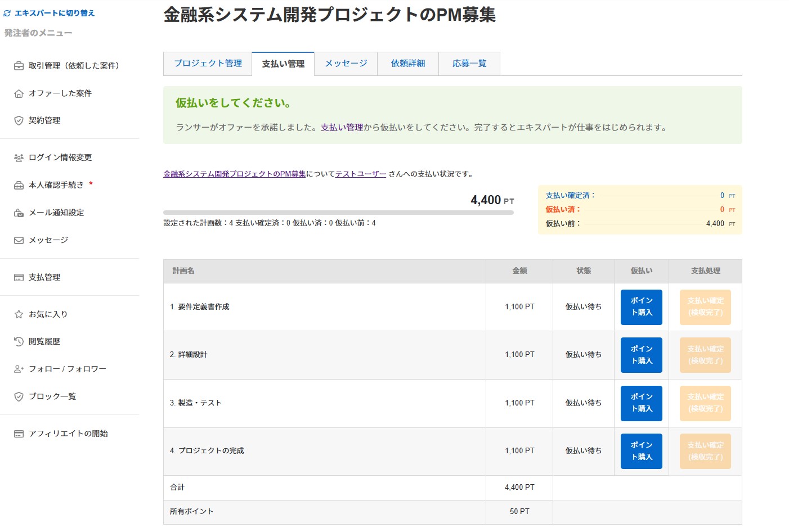Viewport: 789px width, 532px height.
Task: Select the shield icon beside 契約管理
Action: 19,120
